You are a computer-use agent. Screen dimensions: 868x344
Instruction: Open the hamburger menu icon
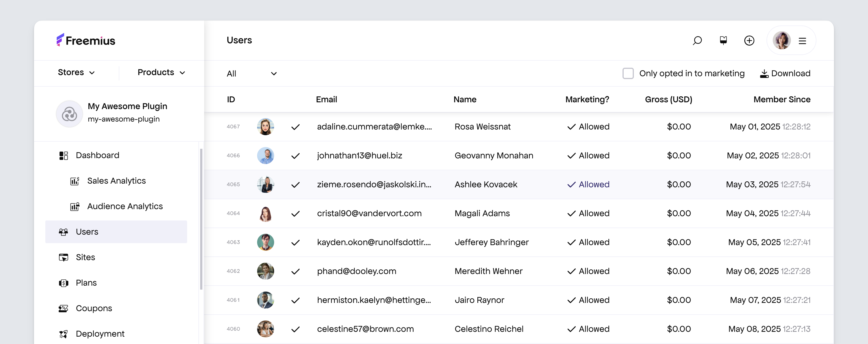click(x=802, y=41)
